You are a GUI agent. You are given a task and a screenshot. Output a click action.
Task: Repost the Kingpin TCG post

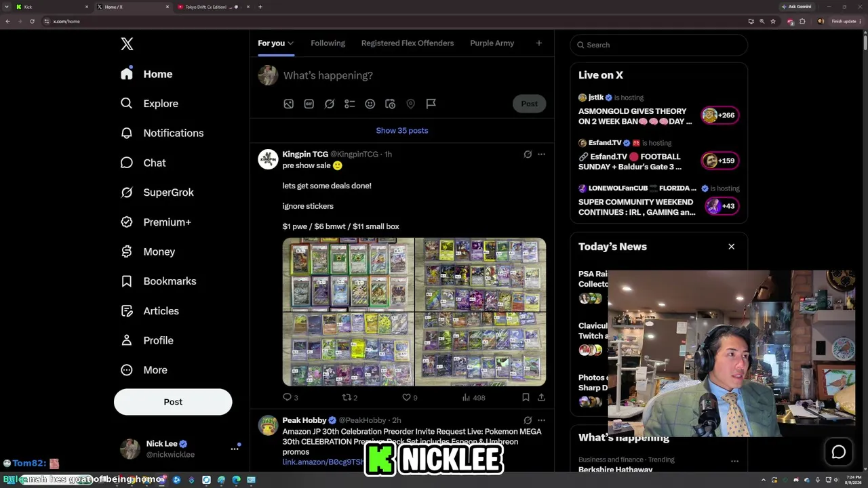click(x=350, y=397)
